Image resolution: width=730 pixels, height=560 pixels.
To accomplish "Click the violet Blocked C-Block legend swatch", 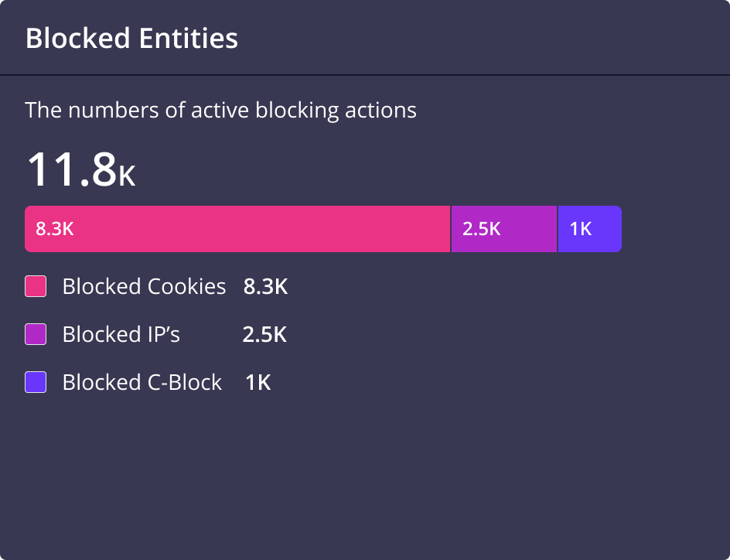I will coord(36,382).
